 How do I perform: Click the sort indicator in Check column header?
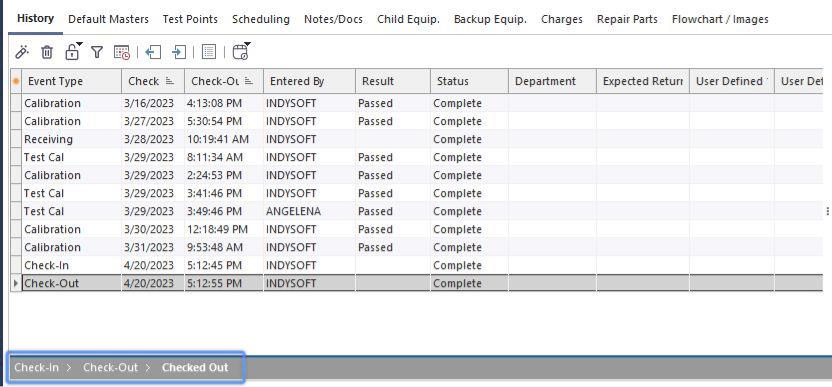[x=170, y=81]
